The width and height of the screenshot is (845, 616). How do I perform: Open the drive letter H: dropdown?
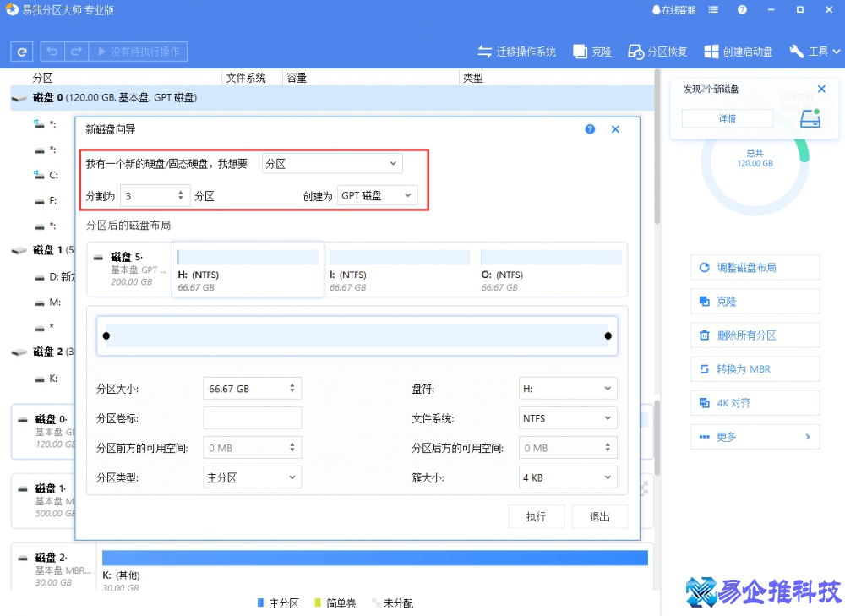coord(567,388)
